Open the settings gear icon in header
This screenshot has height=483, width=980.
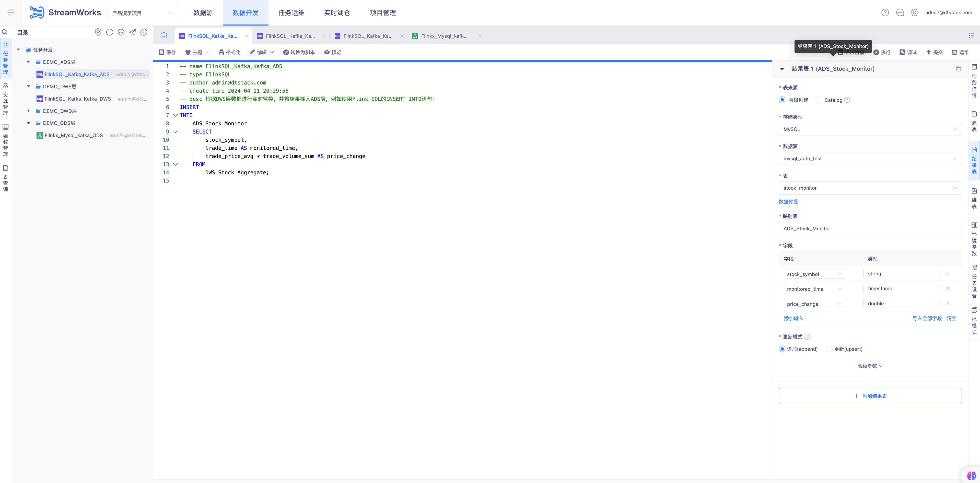(915, 13)
